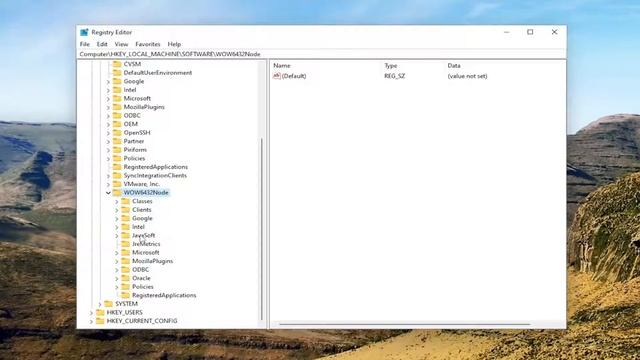Collapse the WOW6432Node key
The image size is (640, 360).
click(108, 193)
